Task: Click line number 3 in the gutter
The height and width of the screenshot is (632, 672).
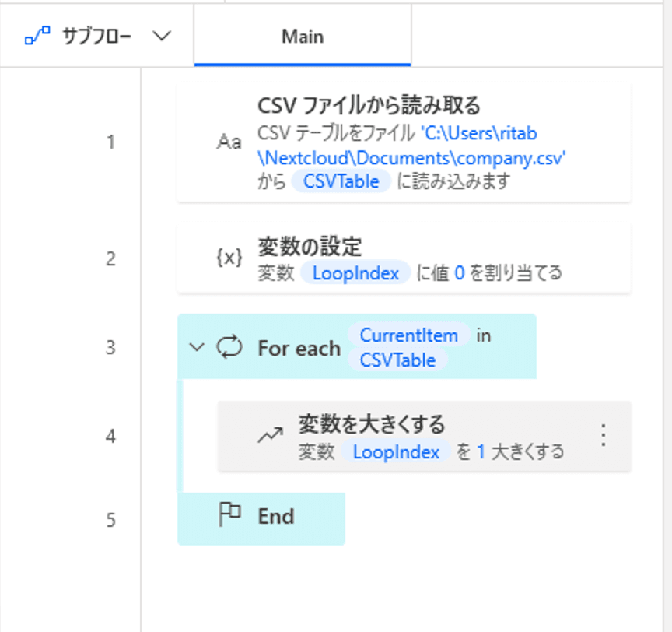Action: pyautogui.click(x=110, y=347)
